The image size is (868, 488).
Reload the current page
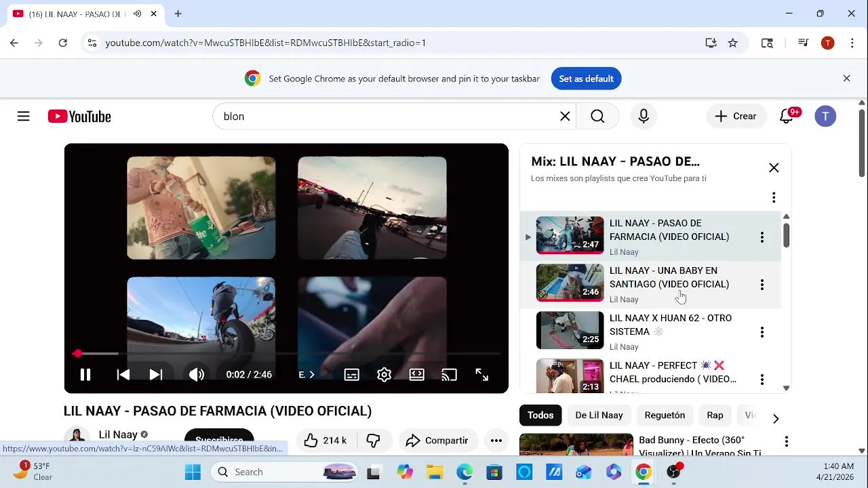point(63,43)
